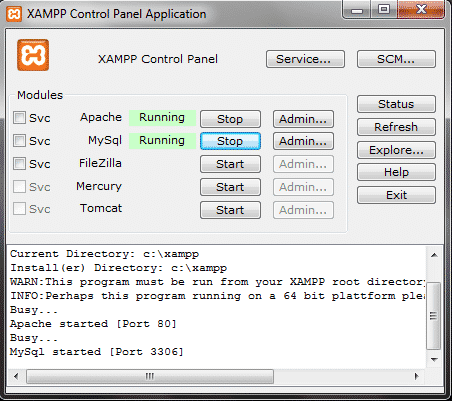Click the 'Apache started [Port 80]' log line
The image size is (452, 401).
(93, 324)
